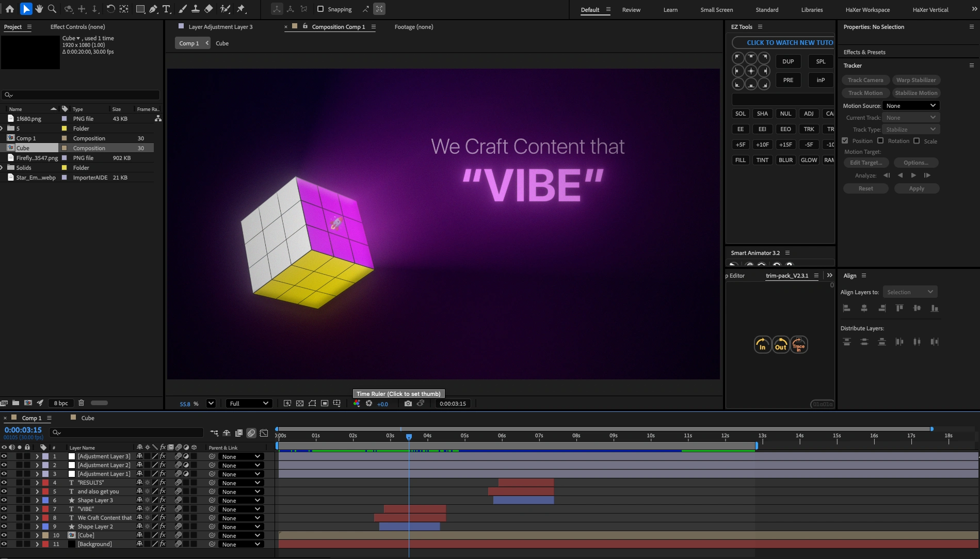Open the Region of Interest tool
Image resolution: width=980 pixels, height=559 pixels.
point(123,9)
